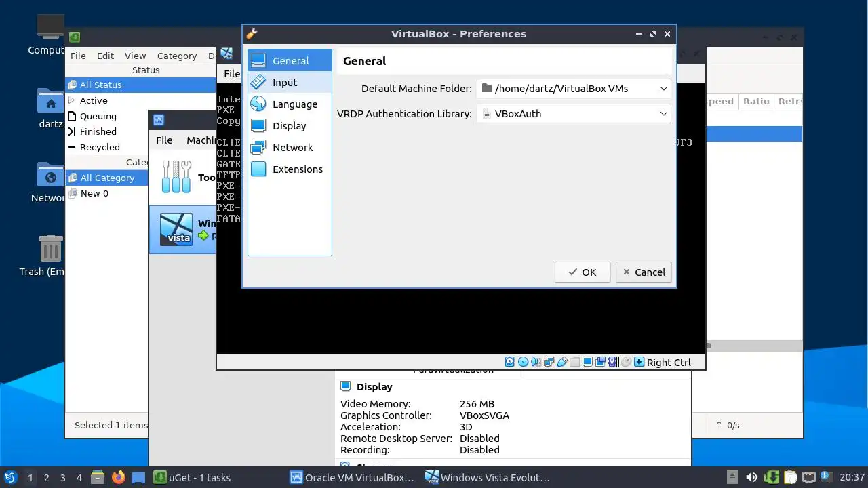Click Cancel in Preferences dialog

pos(644,272)
